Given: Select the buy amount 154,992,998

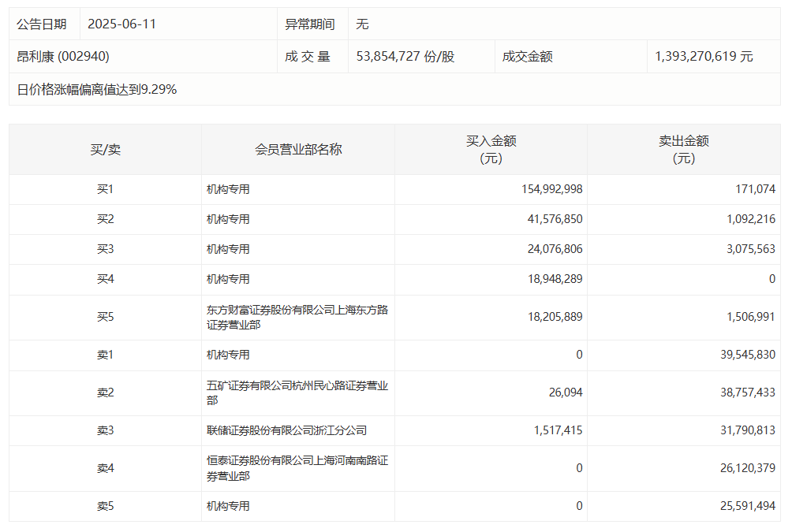Looking at the screenshot, I should pyautogui.click(x=551, y=189).
